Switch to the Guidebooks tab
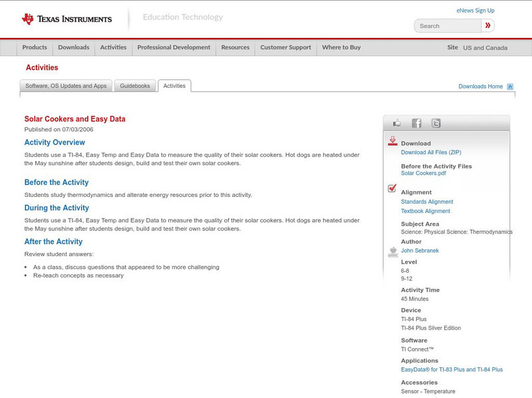Viewport: 532px width, 398px height. pos(134,85)
